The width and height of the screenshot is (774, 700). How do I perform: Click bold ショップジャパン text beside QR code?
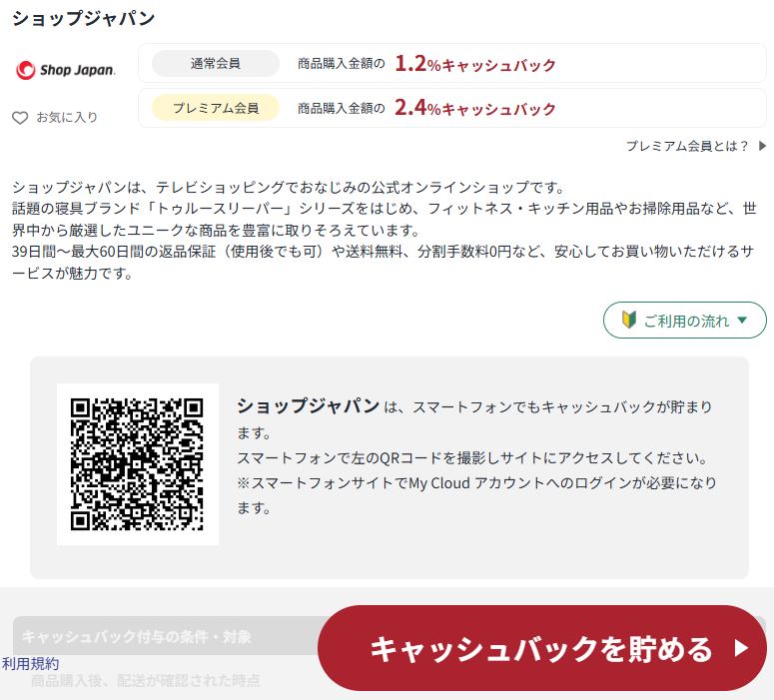(x=308, y=405)
